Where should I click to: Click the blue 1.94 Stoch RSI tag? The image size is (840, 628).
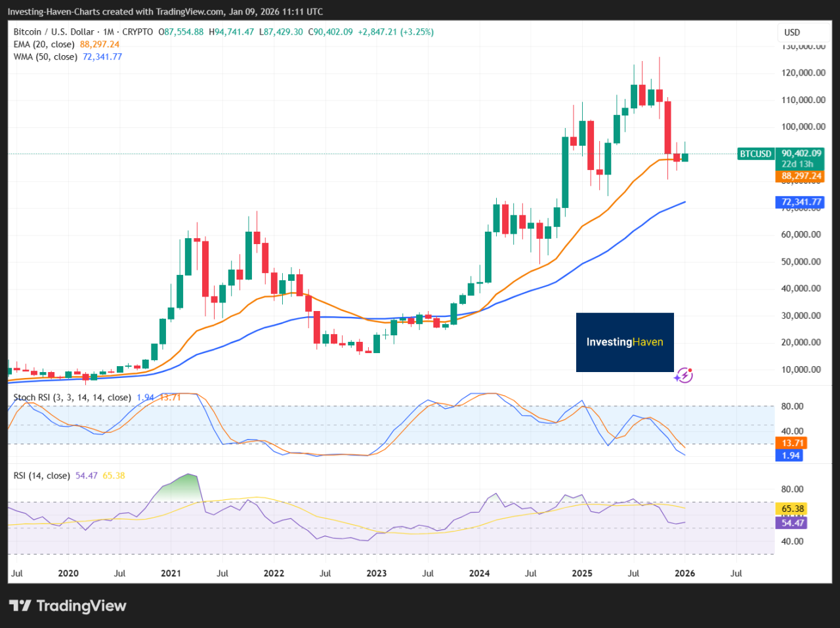791,455
